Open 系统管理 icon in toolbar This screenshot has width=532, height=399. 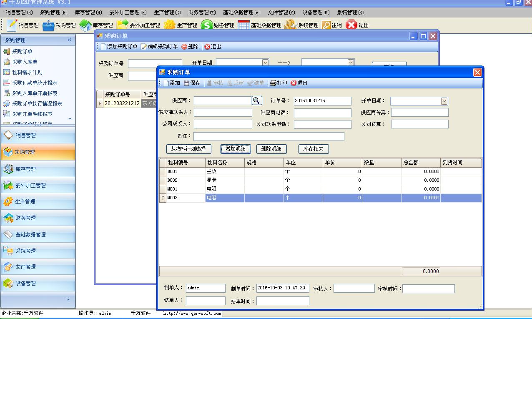291,25
